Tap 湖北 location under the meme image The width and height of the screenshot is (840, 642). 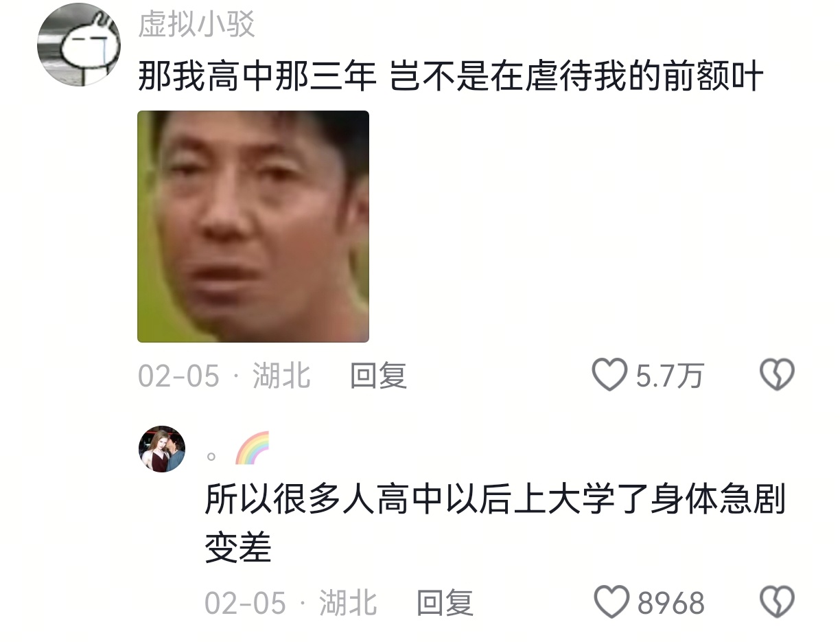(282, 376)
